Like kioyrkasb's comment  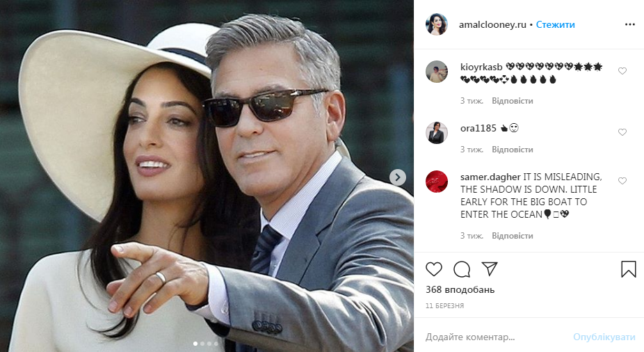tap(622, 71)
